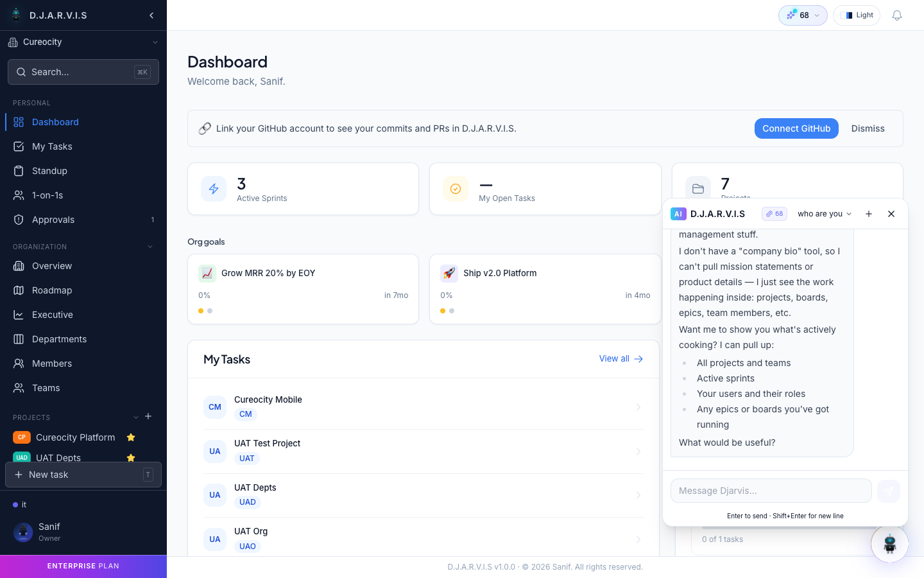Connect GitHub account

tap(796, 128)
